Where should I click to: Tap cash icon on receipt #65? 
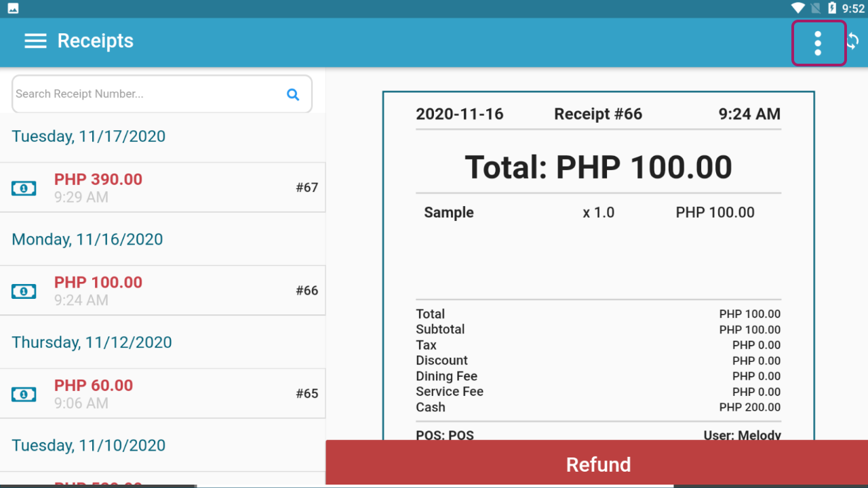click(x=24, y=394)
